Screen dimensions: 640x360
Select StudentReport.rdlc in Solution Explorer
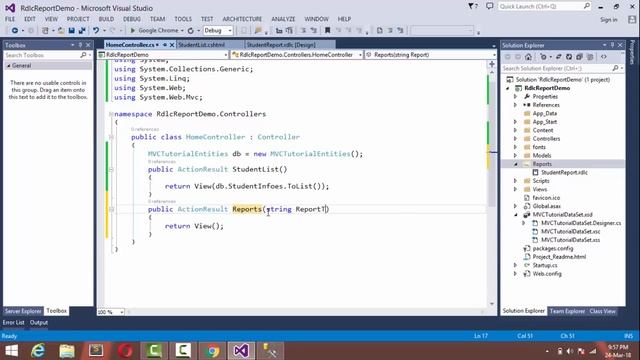564,173
